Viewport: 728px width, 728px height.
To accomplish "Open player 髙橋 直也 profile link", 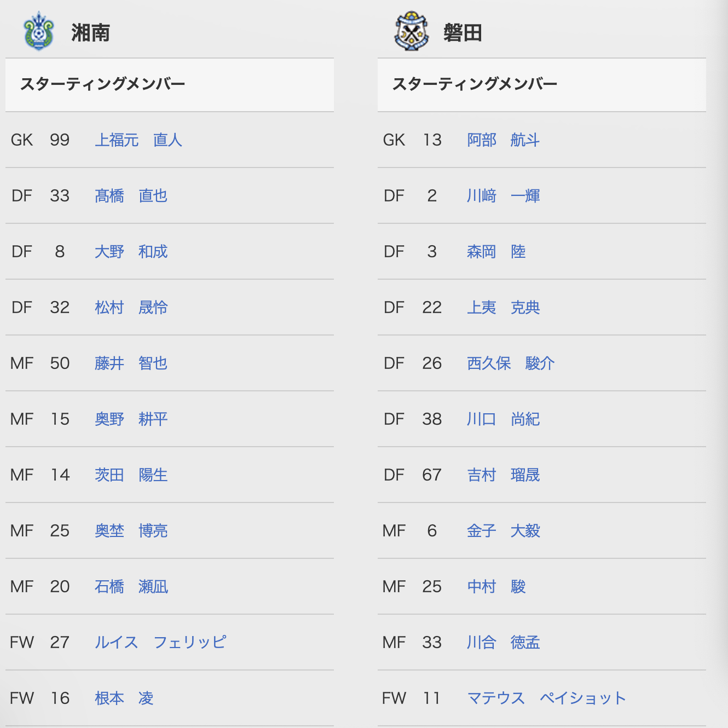I will (x=131, y=196).
